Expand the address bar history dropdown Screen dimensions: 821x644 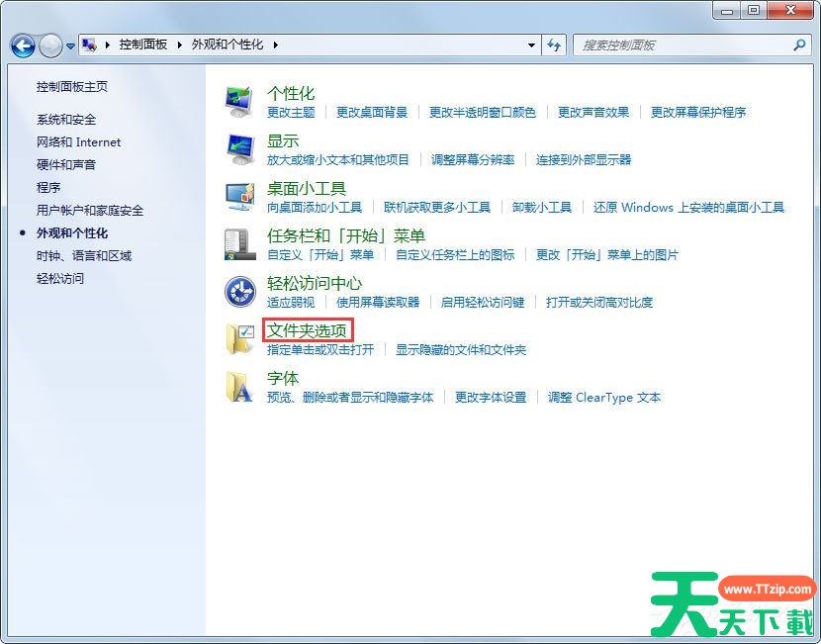pos(531,45)
